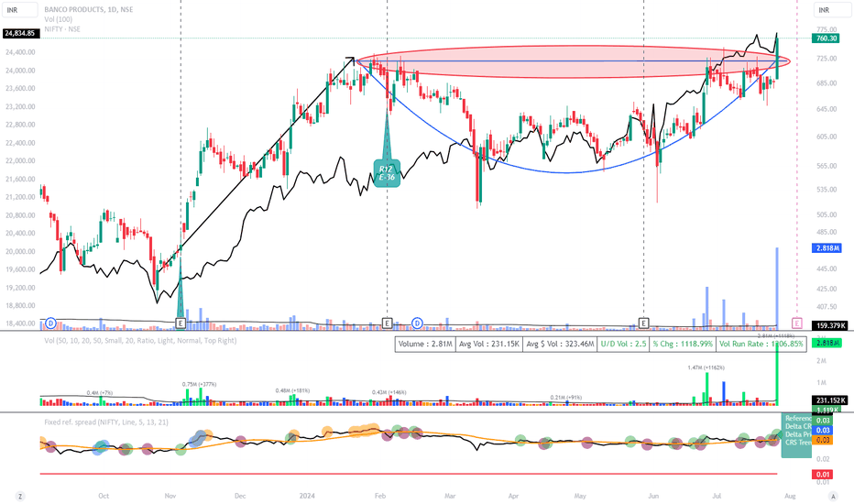Click the '2024' label on time axis
Screen dimensions: 854x504
(307, 496)
